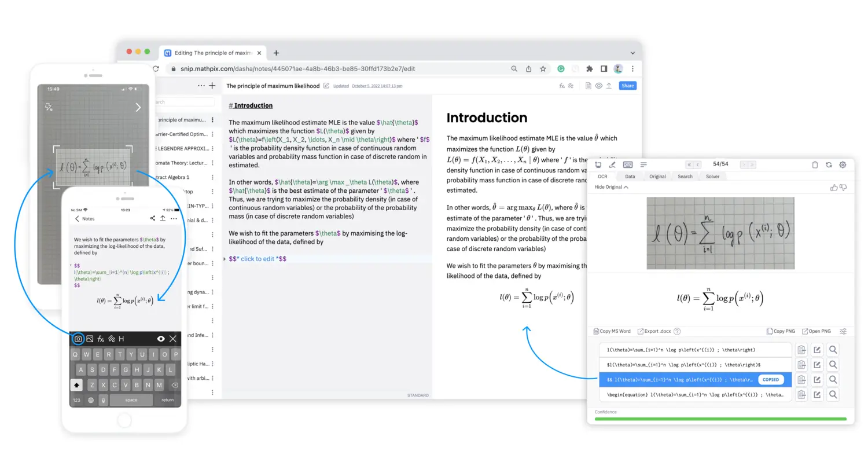Image resolution: width=868 pixels, height=473 pixels.
Task: Open the browser tab list dropdown chevron
Action: click(632, 52)
